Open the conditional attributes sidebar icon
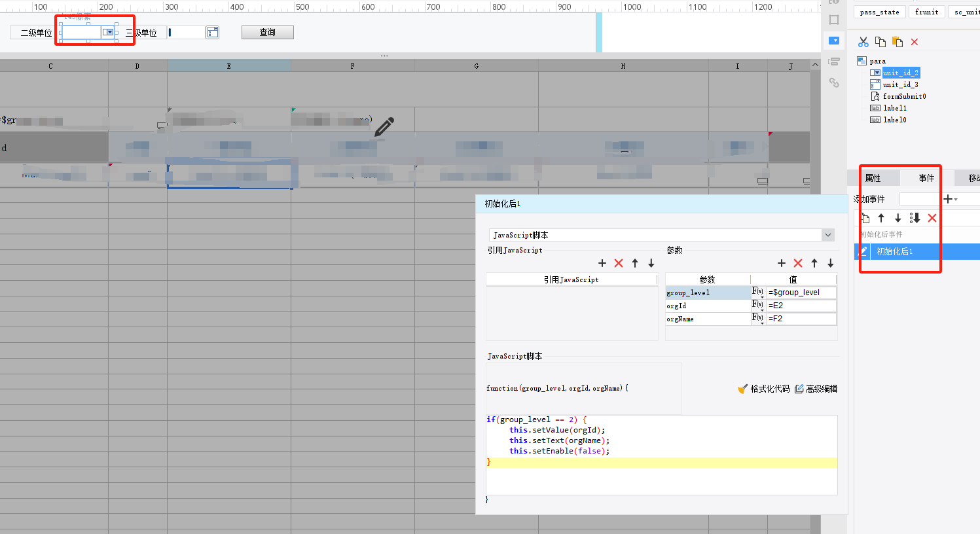The width and height of the screenshot is (980, 534). tap(834, 62)
